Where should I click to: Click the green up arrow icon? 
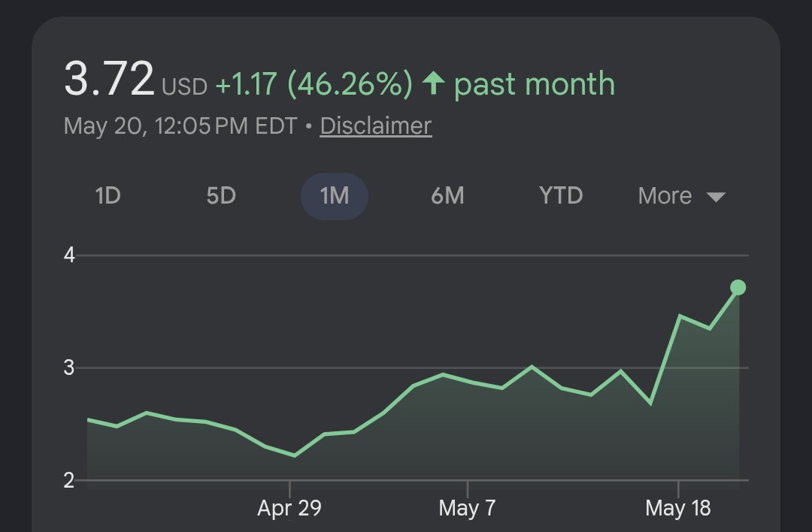tap(434, 83)
